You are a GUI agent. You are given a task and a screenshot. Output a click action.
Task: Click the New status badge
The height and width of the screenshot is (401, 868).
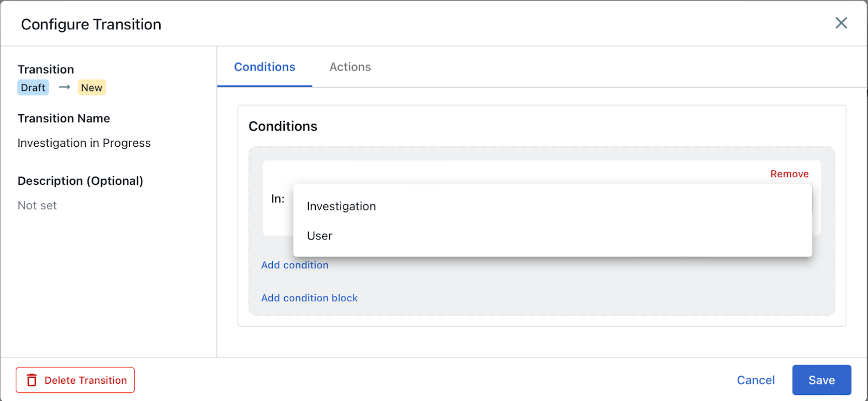coord(92,88)
